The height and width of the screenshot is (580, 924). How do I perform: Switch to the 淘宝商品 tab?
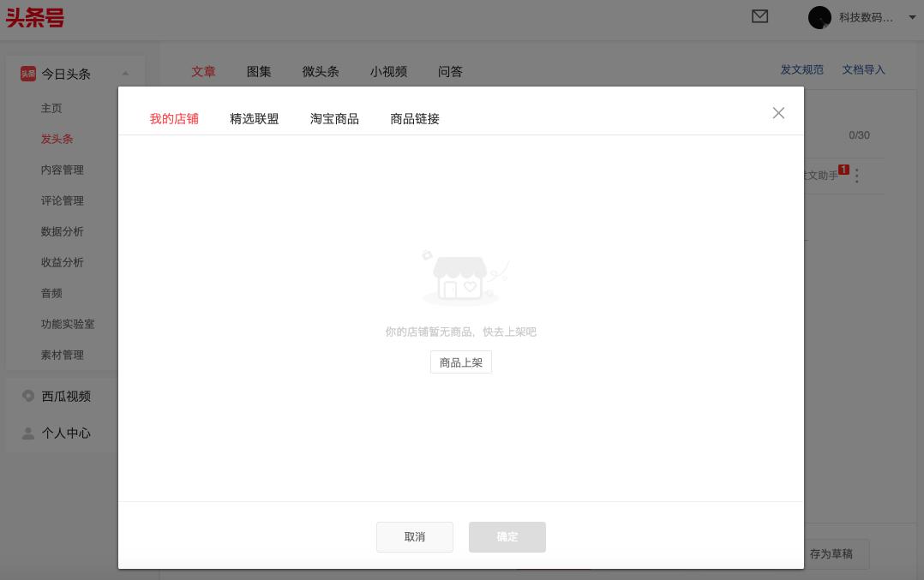(334, 119)
